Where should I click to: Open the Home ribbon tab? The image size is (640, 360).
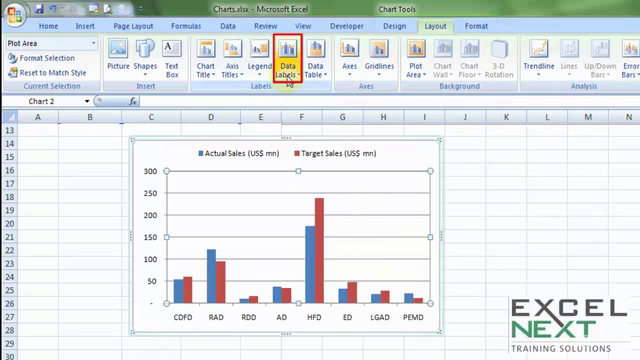click(48, 26)
